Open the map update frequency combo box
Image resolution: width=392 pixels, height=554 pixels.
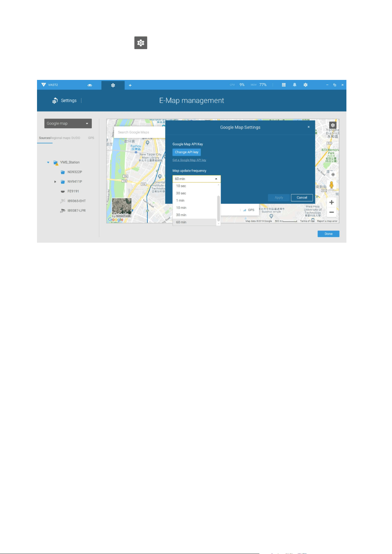point(197,179)
